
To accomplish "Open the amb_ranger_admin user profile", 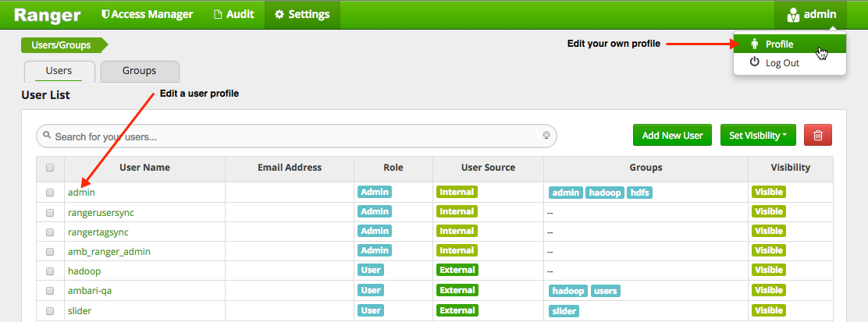I will coord(108,251).
